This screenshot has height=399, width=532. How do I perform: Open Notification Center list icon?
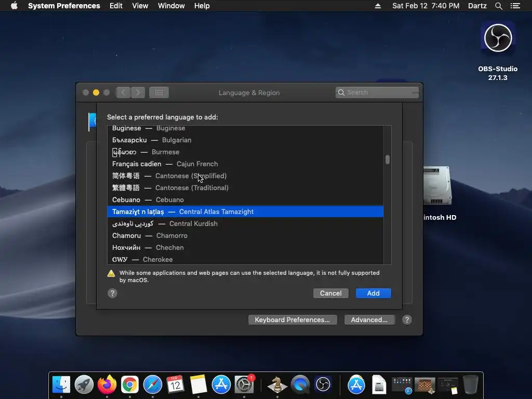coord(515,6)
